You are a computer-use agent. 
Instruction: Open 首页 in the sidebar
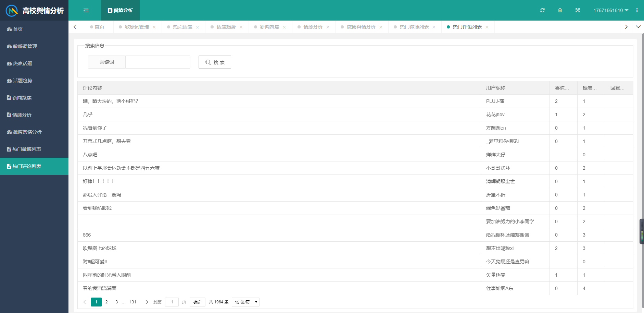click(x=34, y=29)
